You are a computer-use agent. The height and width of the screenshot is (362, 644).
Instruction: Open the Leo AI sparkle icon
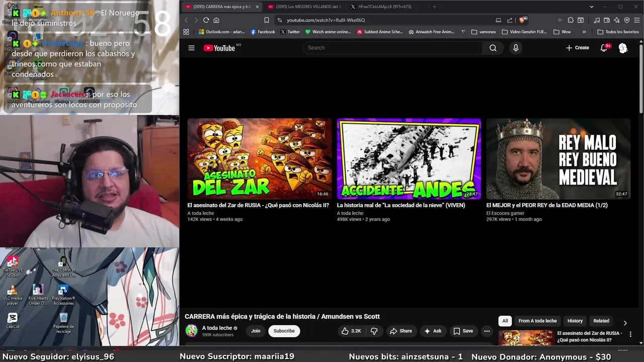coord(617,20)
